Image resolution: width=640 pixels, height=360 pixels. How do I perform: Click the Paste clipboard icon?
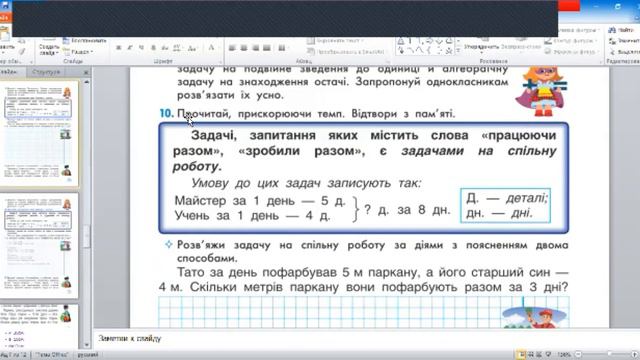4,33
